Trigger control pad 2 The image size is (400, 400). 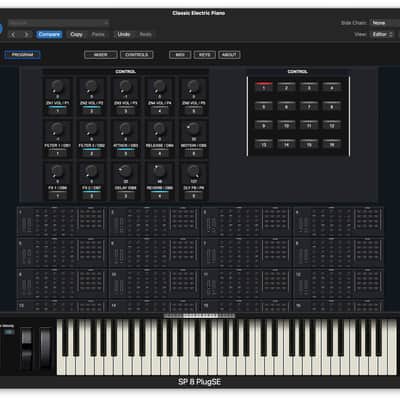pyautogui.click(x=286, y=88)
